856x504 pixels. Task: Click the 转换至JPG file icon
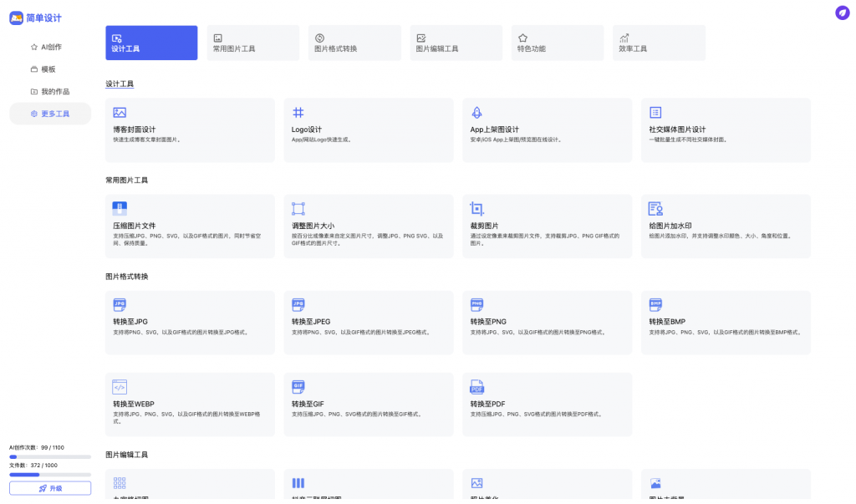(120, 305)
